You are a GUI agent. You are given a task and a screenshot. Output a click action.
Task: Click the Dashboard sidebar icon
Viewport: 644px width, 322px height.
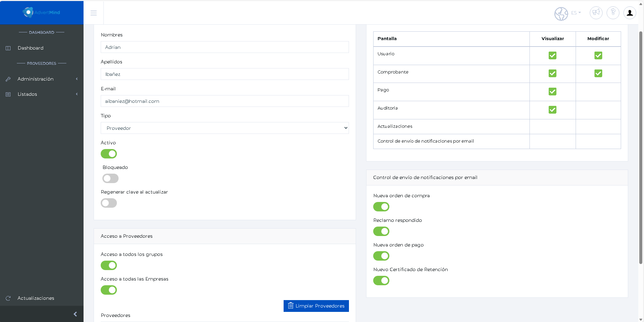click(8, 48)
